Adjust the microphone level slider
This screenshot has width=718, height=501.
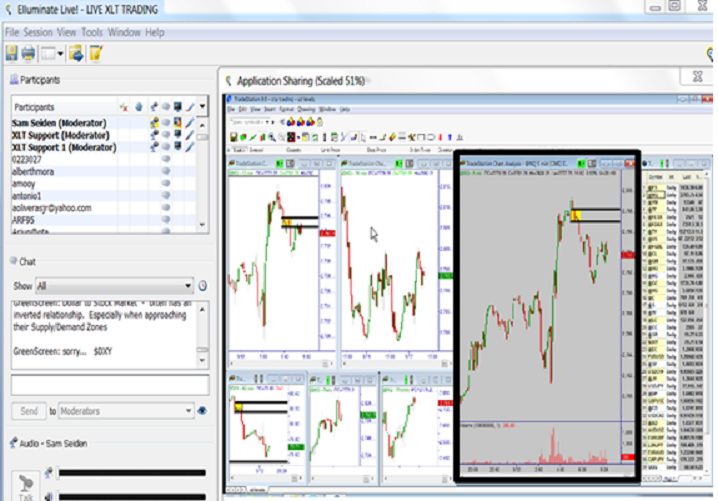click(x=130, y=473)
